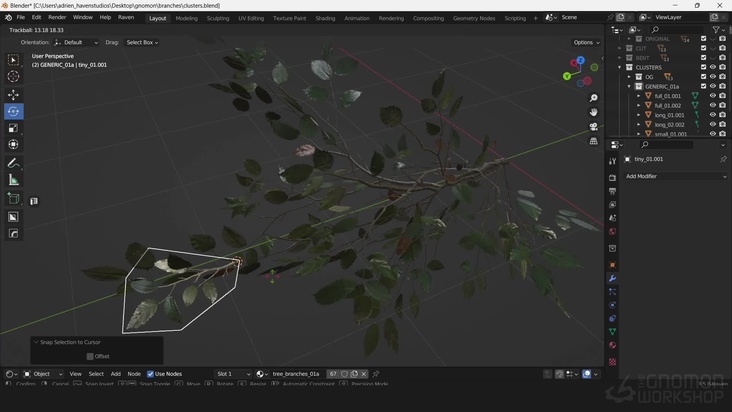
Task: Click the Node menu in the editor header
Action: coord(134,374)
